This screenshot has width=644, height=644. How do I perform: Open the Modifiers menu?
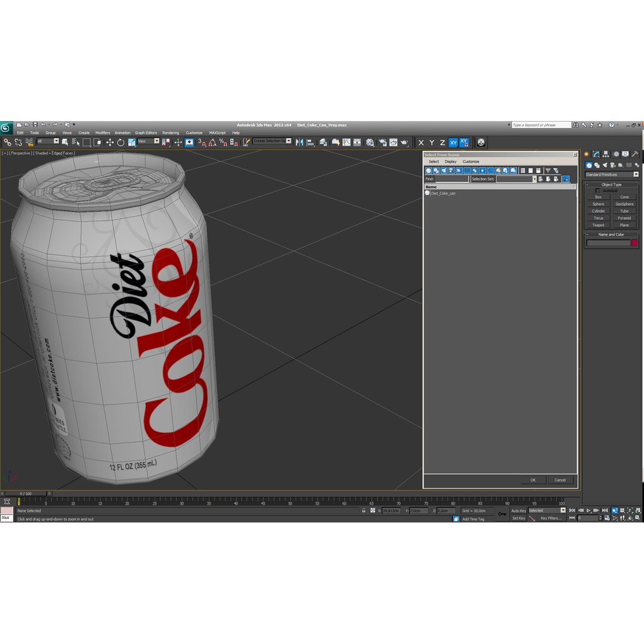click(x=103, y=132)
